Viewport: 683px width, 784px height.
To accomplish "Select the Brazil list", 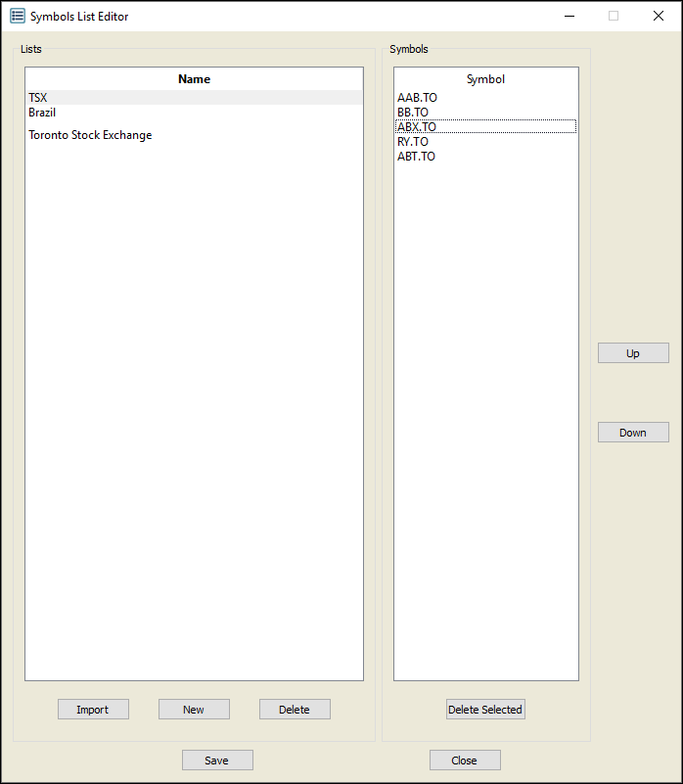I will (42, 113).
